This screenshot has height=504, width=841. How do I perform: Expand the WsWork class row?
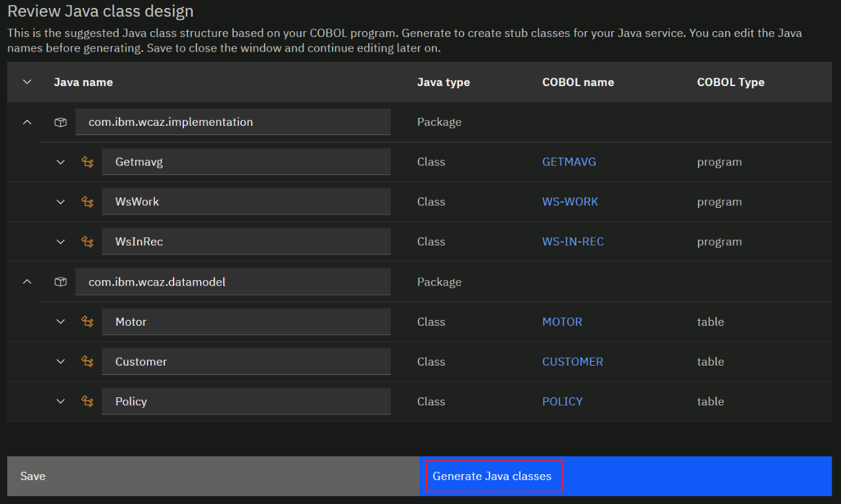coord(61,202)
